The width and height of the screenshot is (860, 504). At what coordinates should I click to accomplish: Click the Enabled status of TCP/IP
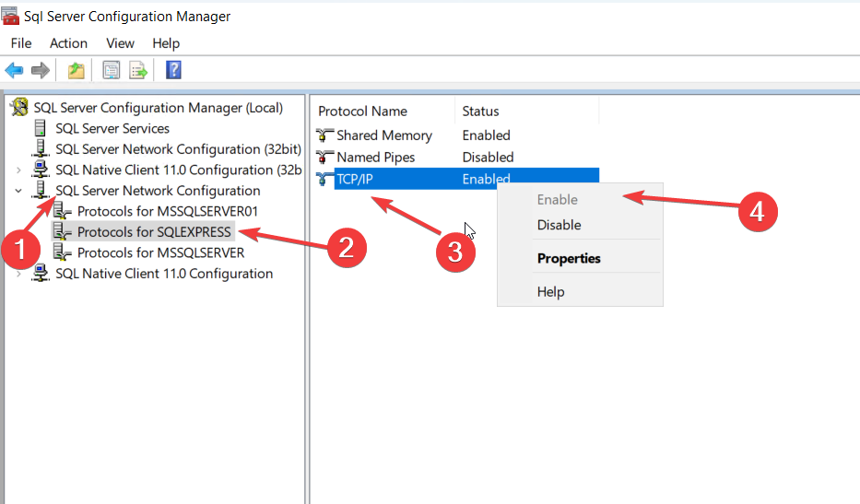click(486, 179)
